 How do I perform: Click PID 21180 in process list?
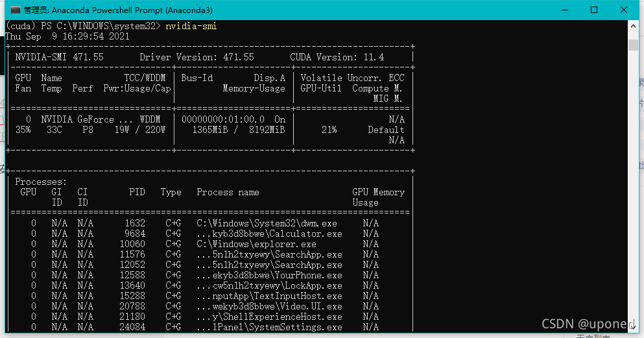[132, 317]
